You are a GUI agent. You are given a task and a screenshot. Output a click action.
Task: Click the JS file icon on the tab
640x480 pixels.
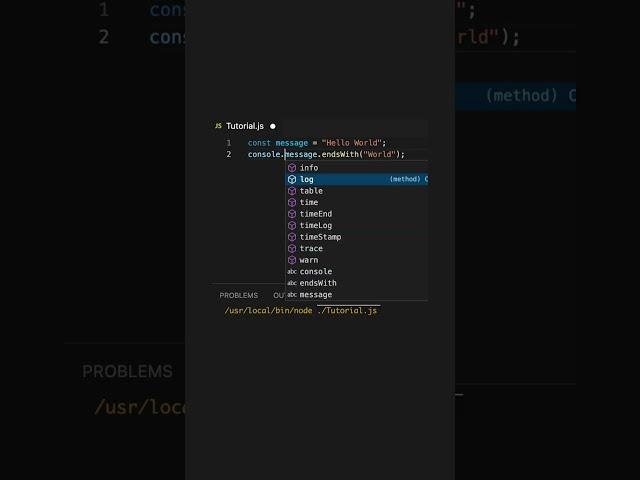(x=218, y=126)
